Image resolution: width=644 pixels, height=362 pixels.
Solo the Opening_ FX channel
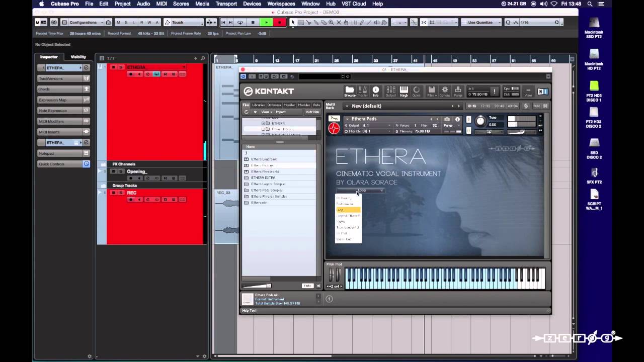tap(121, 171)
